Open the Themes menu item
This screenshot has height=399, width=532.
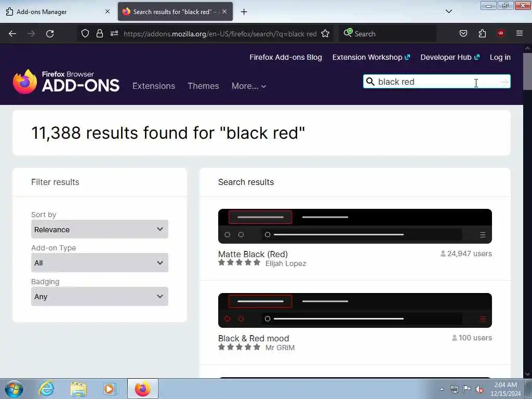coord(203,86)
